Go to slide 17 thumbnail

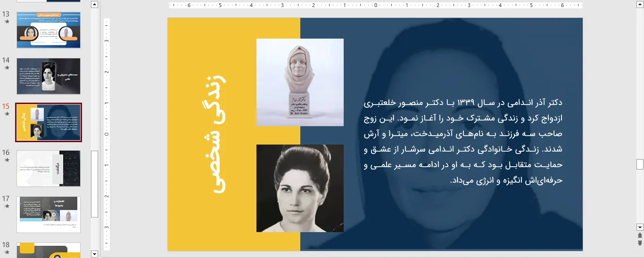49,215
